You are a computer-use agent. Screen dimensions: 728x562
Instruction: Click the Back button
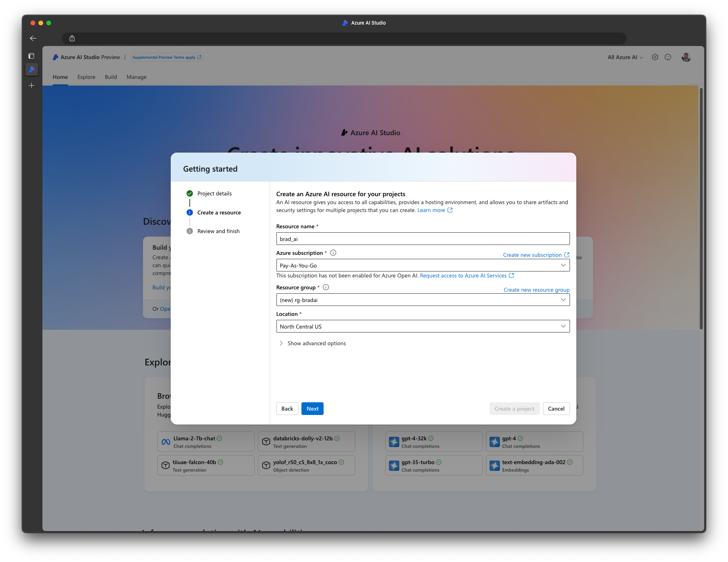point(287,409)
